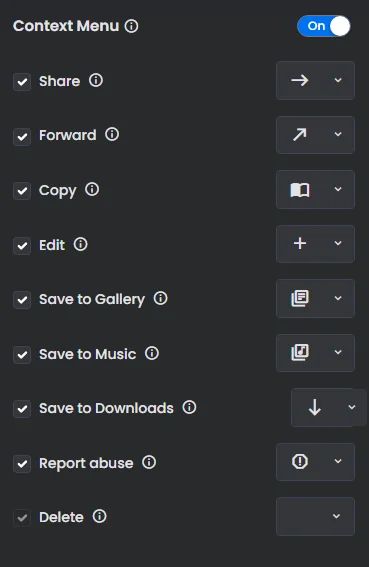Show info for the Delete option
This screenshot has height=567, width=369.
(99, 516)
